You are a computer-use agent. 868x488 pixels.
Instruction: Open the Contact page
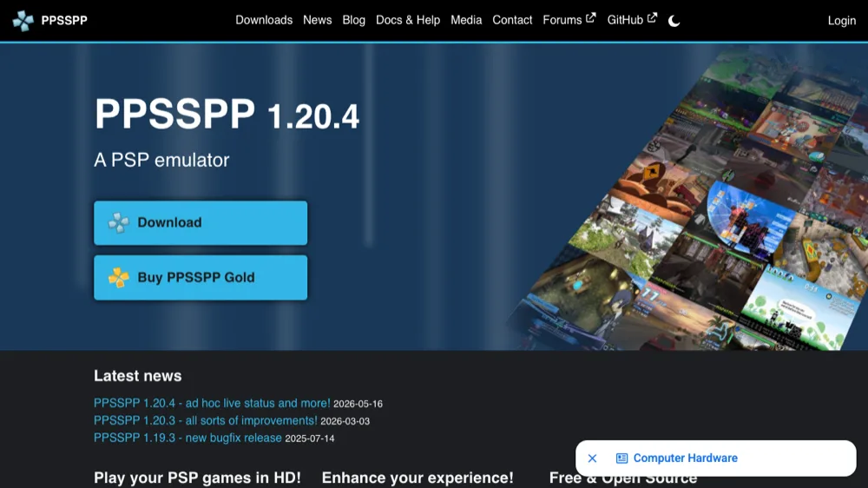[512, 20]
